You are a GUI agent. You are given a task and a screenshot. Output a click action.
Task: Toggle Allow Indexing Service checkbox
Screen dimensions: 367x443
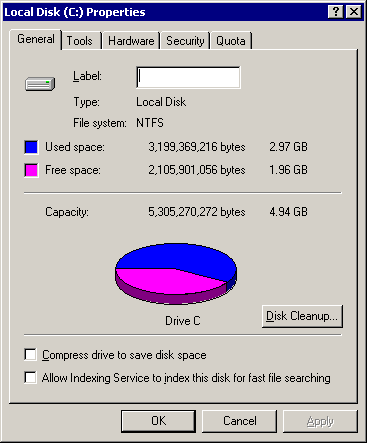(x=30, y=378)
